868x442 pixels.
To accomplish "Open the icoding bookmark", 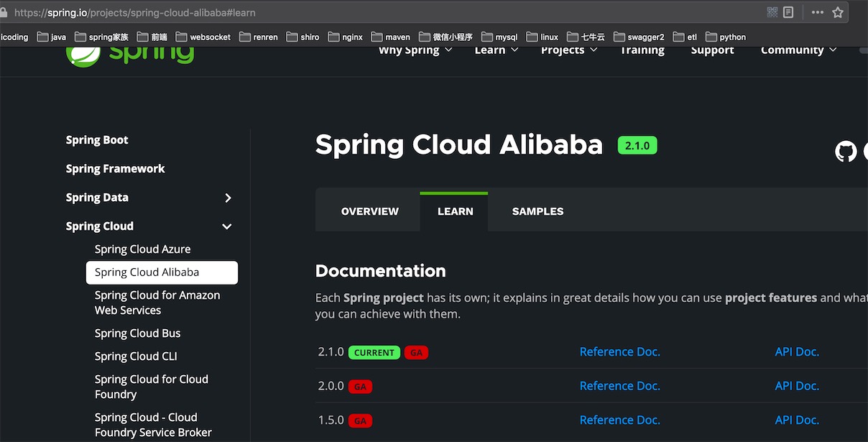I will tap(14, 37).
